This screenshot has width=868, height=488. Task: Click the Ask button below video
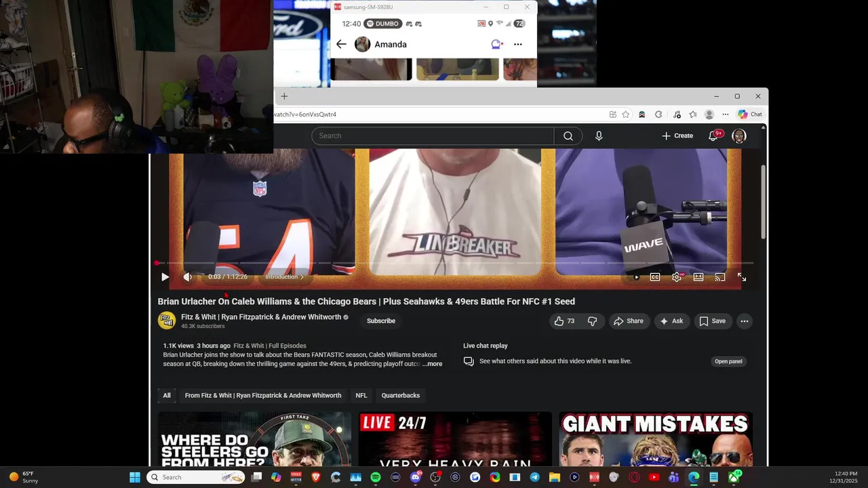pyautogui.click(x=671, y=321)
